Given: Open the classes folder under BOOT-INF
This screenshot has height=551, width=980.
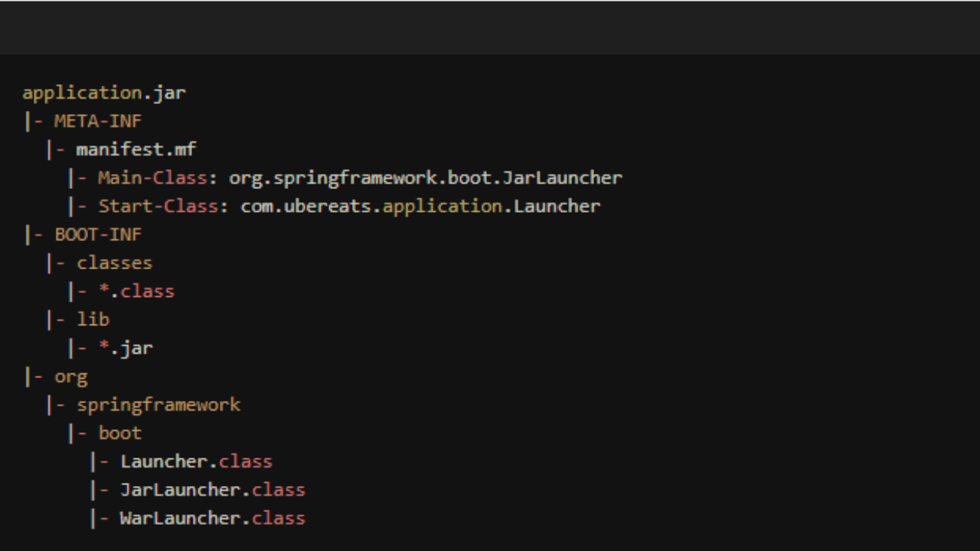Looking at the screenshot, I should point(114,262).
